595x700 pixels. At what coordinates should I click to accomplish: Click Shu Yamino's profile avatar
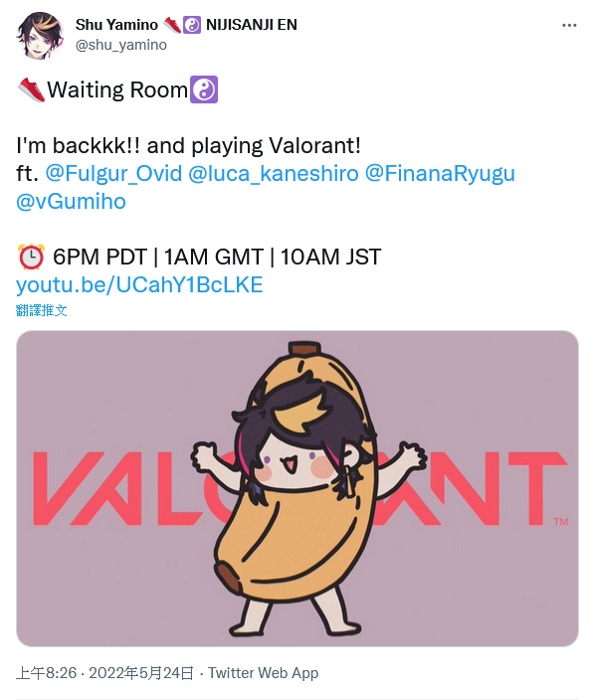(x=40, y=35)
